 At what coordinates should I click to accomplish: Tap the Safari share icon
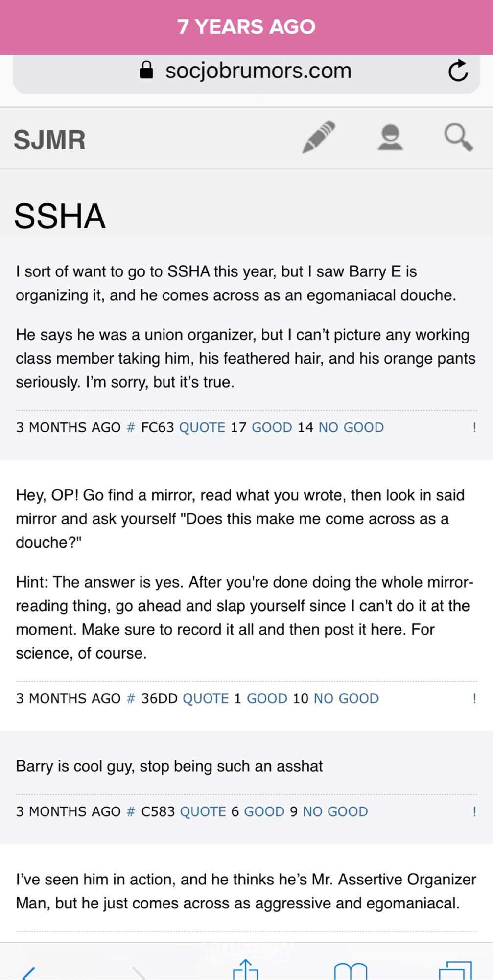[x=245, y=970]
